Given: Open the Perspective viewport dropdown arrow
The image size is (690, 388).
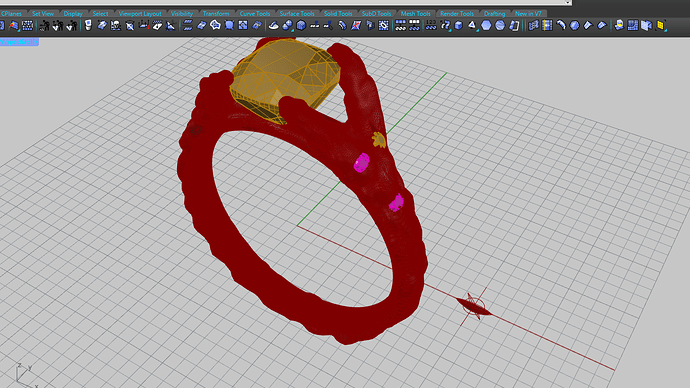Looking at the screenshot, I should tap(36, 42).
